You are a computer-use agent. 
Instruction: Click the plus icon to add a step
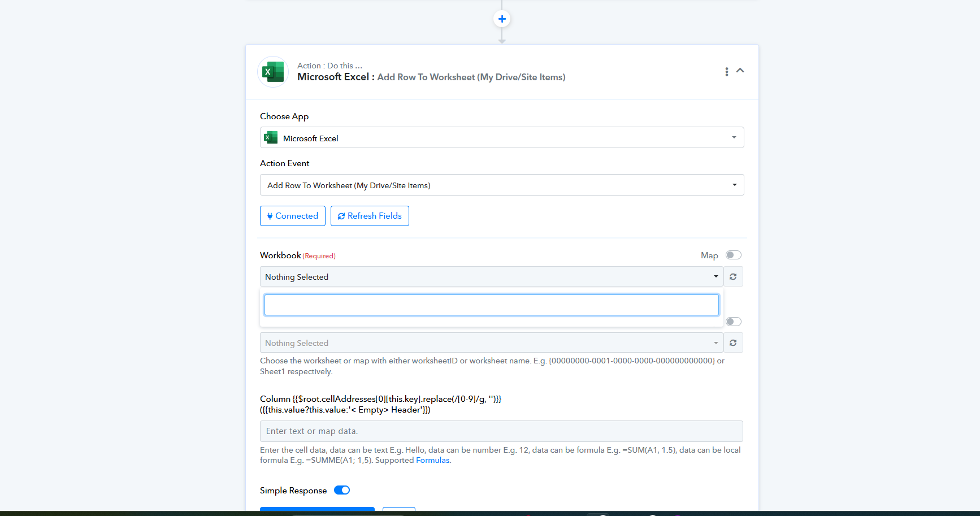tap(502, 19)
